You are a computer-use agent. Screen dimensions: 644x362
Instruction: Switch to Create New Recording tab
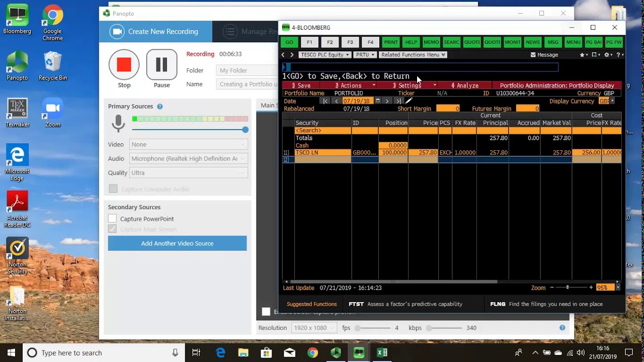click(155, 31)
